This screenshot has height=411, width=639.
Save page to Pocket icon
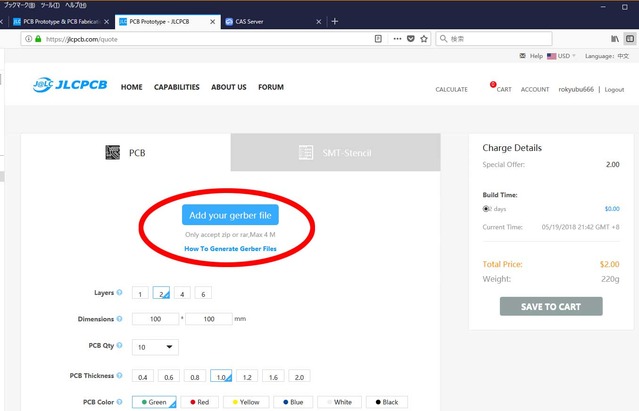pyautogui.click(x=411, y=39)
